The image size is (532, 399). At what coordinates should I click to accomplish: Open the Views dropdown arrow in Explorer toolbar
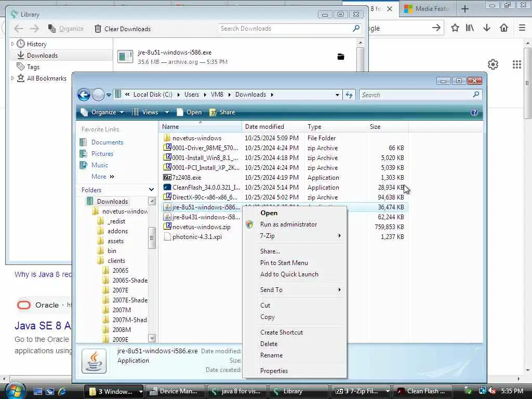click(x=167, y=112)
